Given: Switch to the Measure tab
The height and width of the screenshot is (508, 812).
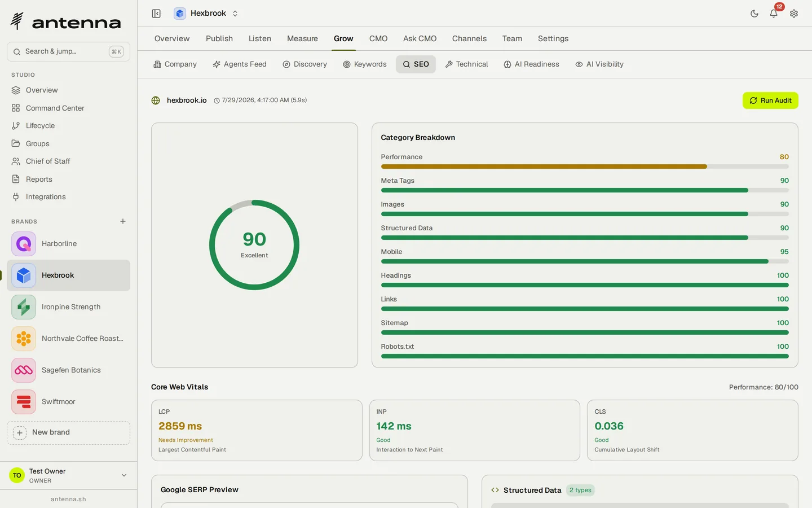Looking at the screenshot, I should [x=302, y=38].
